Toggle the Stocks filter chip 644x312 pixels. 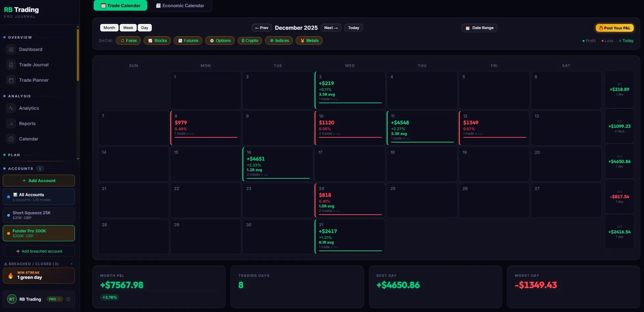point(157,41)
